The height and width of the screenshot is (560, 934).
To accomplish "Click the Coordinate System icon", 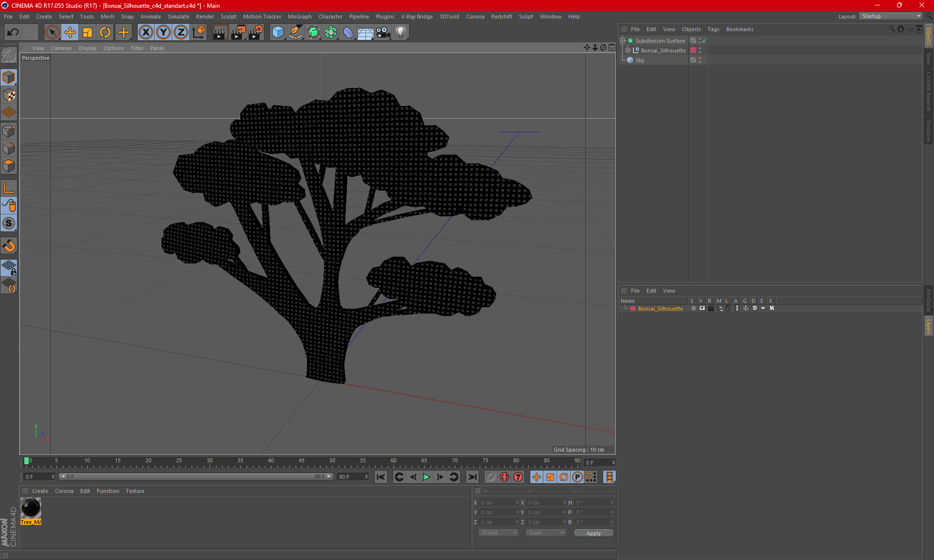I will point(198,33).
